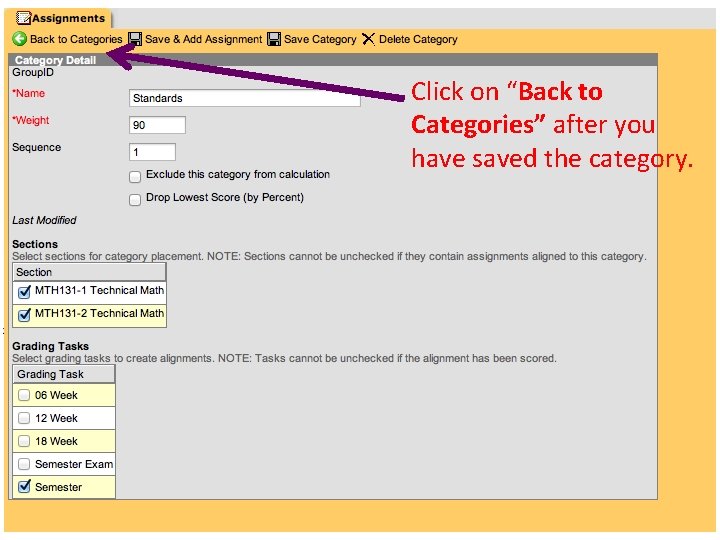Image resolution: width=720 pixels, height=540 pixels.
Task: Uncheck MTH131-1 Technical Math section
Action: (24, 292)
